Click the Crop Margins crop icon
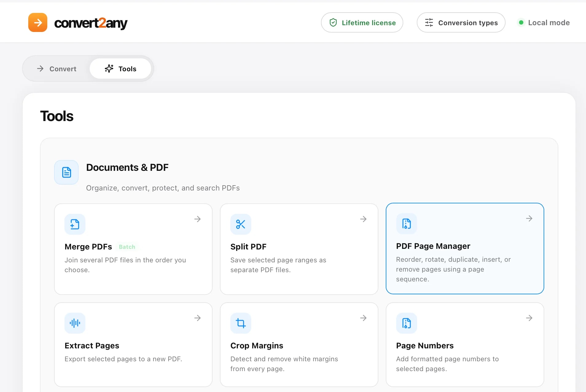Screen dimensions: 586x392 click(x=241, y=323)
